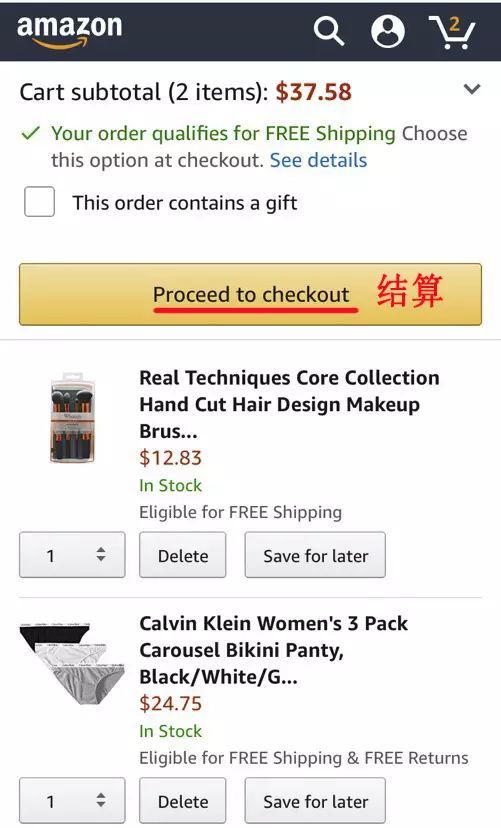
Task: Open search with the magnifier icon
Action: (328, 31)
